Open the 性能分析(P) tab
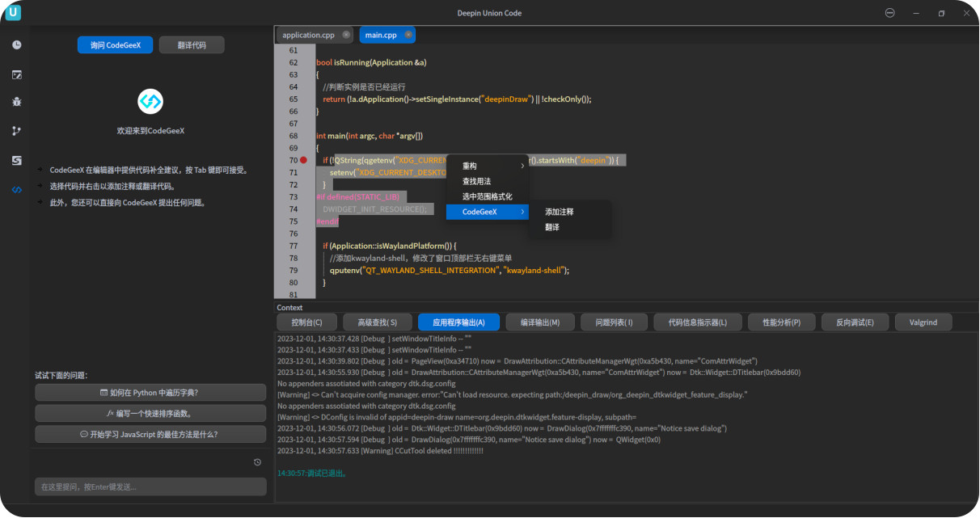980x518 pixels. [x=781, y=322]
